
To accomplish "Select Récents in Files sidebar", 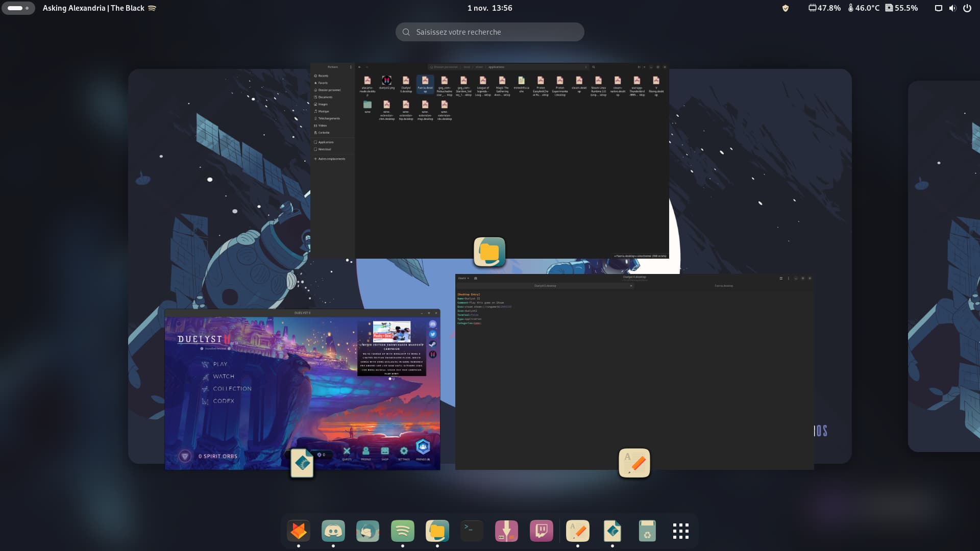I will [x=333, y=76].
